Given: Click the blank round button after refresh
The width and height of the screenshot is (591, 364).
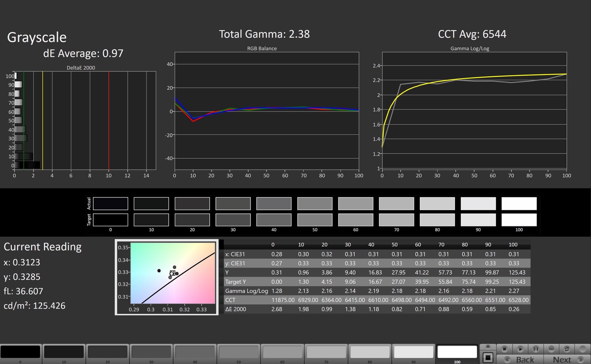Looking at the screenshot, I should point(582,349).
